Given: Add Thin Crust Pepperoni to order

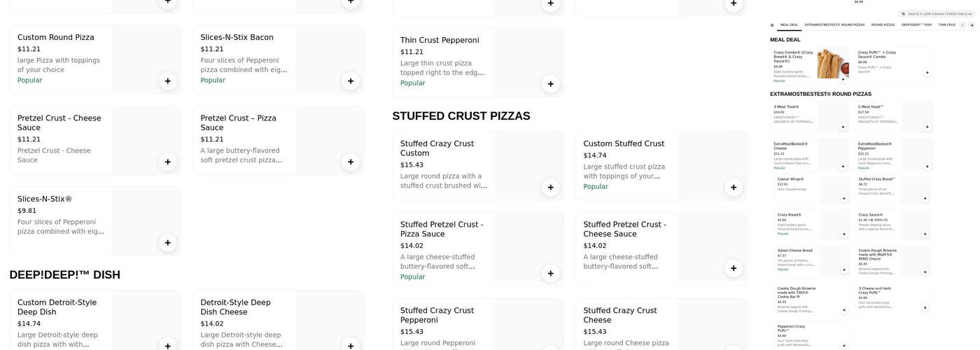Looking at the screenshot, I should (x=550, y=84).
